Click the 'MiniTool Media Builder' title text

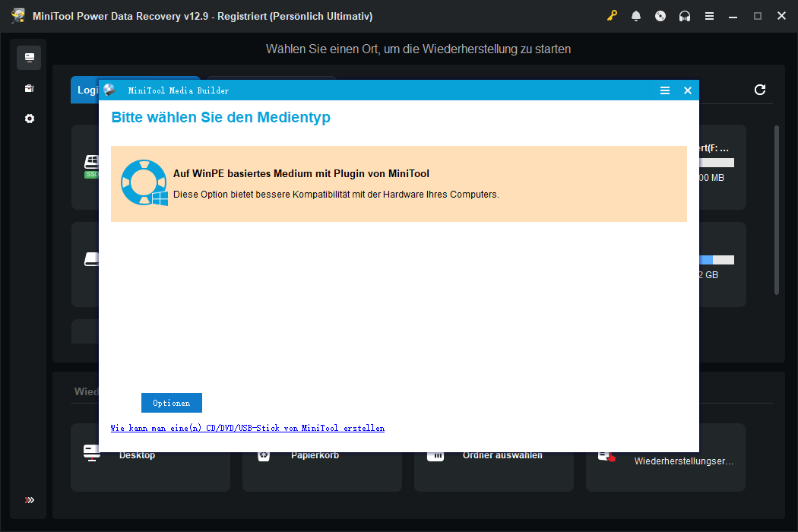pos(178,90)
